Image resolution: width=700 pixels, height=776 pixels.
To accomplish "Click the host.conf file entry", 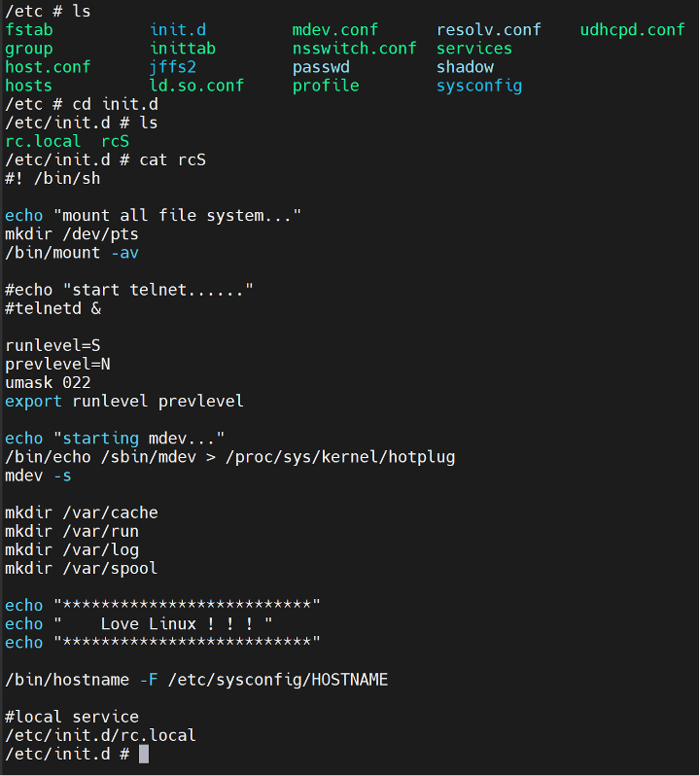I will tap(48, 67).
